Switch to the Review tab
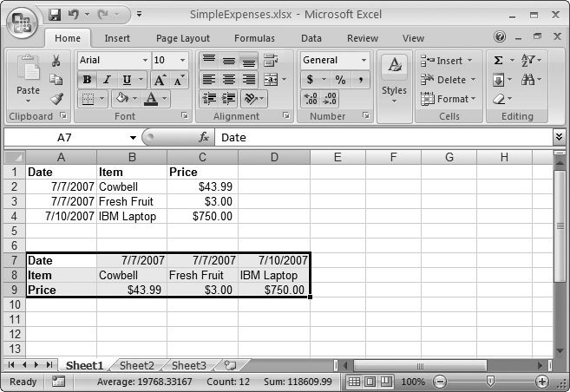 [363, 38]
